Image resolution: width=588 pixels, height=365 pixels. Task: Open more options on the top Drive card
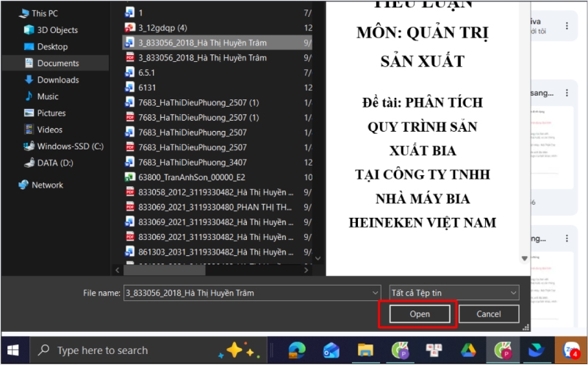567,26
